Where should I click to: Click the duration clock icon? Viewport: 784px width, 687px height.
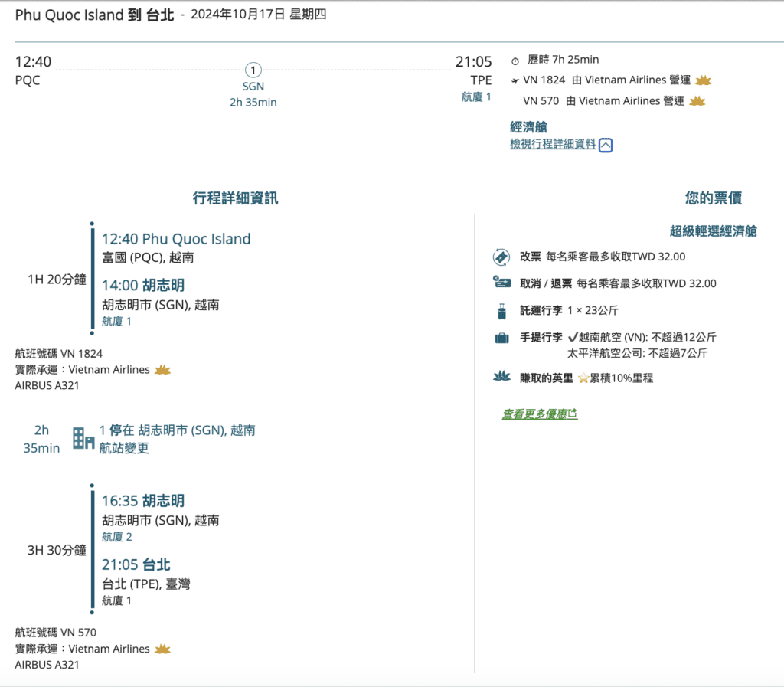pos(515,61)
